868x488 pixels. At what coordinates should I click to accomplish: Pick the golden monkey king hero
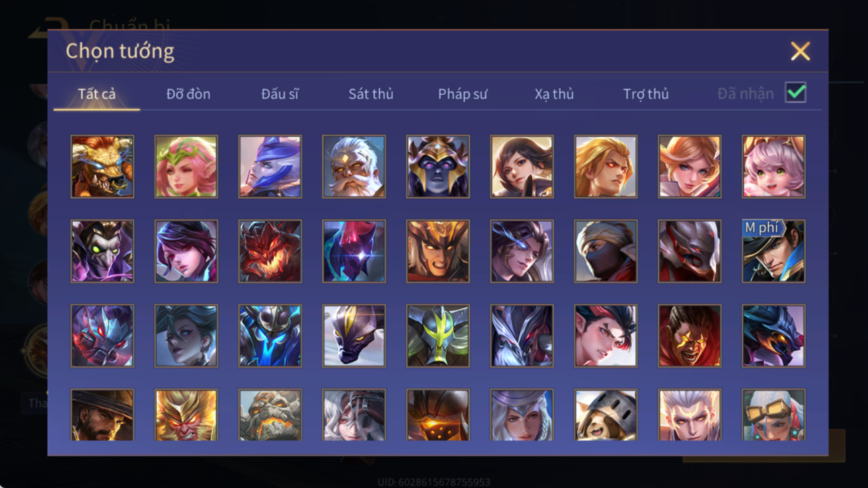[186, 415]
